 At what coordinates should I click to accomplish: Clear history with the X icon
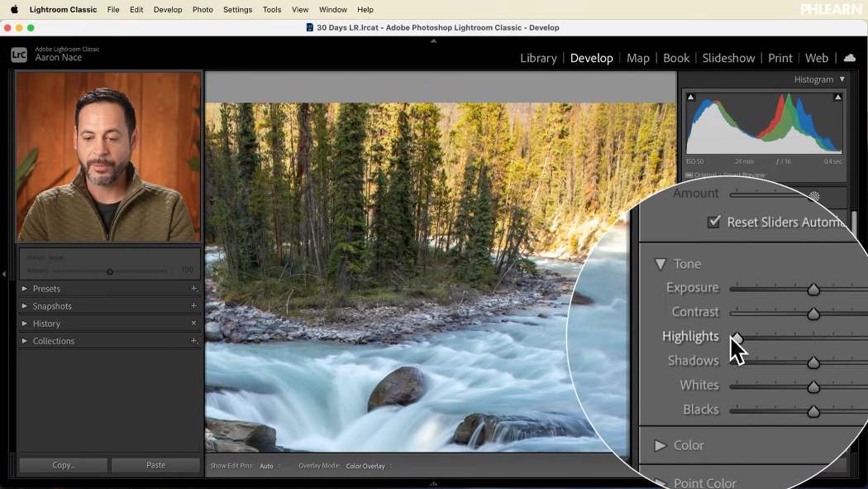point(193,323)
